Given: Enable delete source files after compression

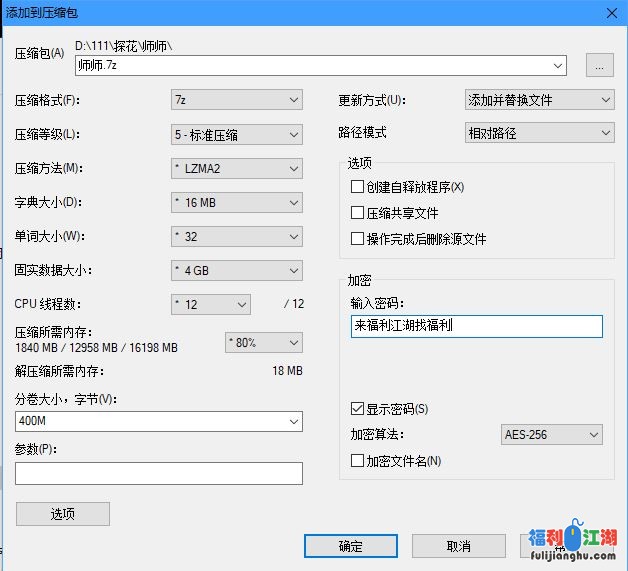Looking at the screenshot, I should pos(357,239).
